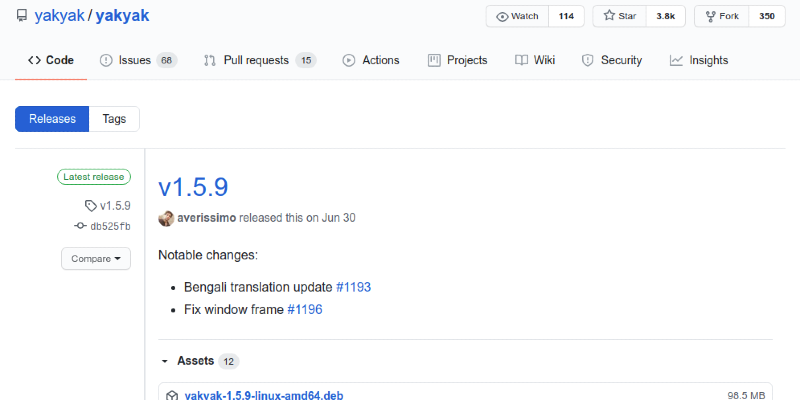Open the Projects tab
This screenshot has width=800, height=400.
(457, 60)
